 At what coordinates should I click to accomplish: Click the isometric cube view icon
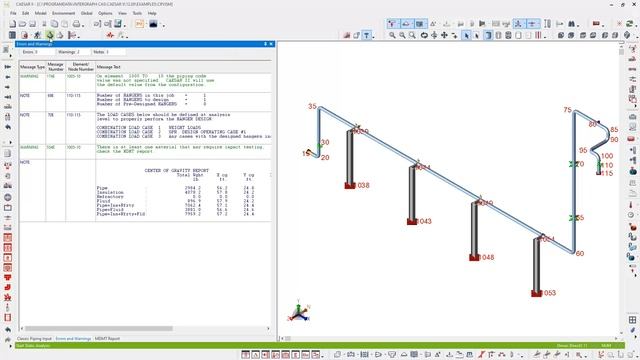coord(627,36)
